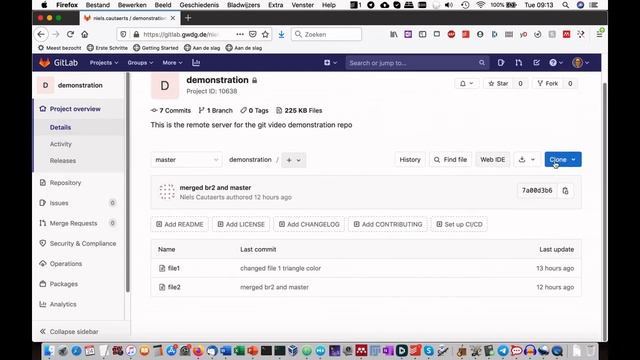Click Add CHANGELOG button
This screenshot has width=640, height=360.
(x=309, y=224)
